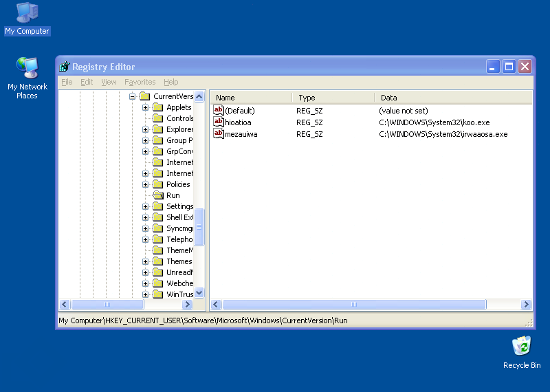The image size is (550, 392).
Task: Open the Favorites menu
Action: [x=140, y=82]
